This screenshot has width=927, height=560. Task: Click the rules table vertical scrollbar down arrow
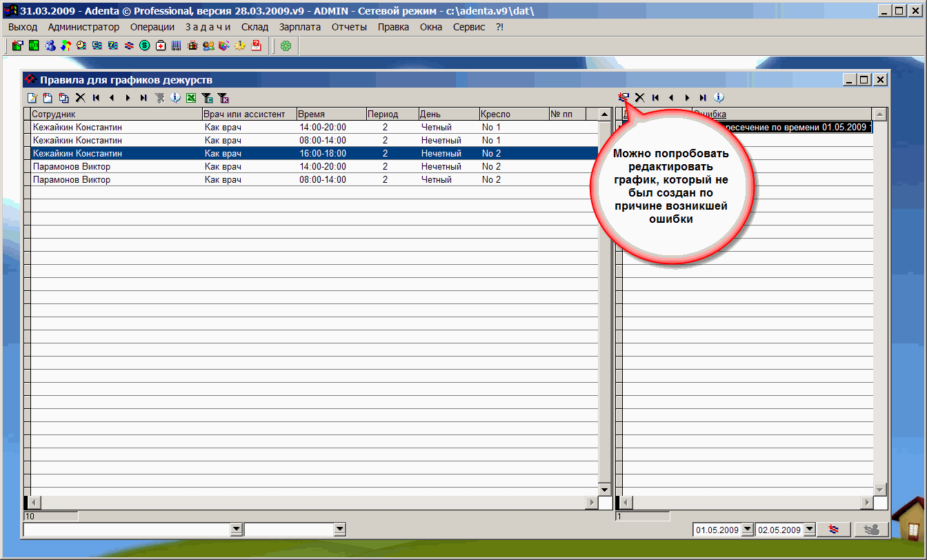[x=605, y=490]
